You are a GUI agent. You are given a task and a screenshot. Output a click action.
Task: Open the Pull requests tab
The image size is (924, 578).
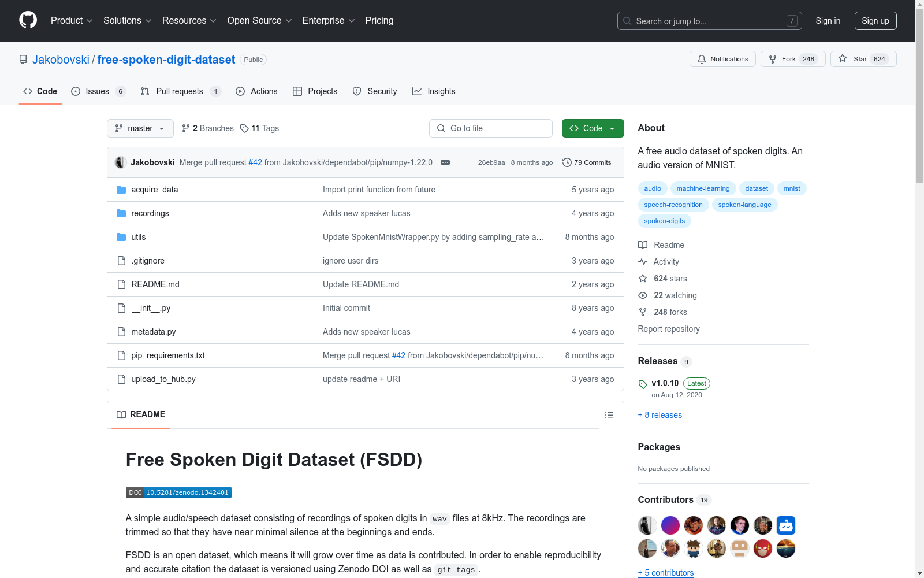pos(180,91)
